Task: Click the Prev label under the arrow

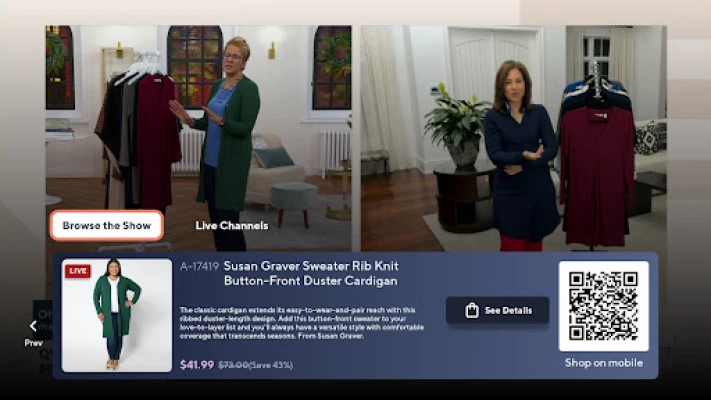Action: [34, 343]
